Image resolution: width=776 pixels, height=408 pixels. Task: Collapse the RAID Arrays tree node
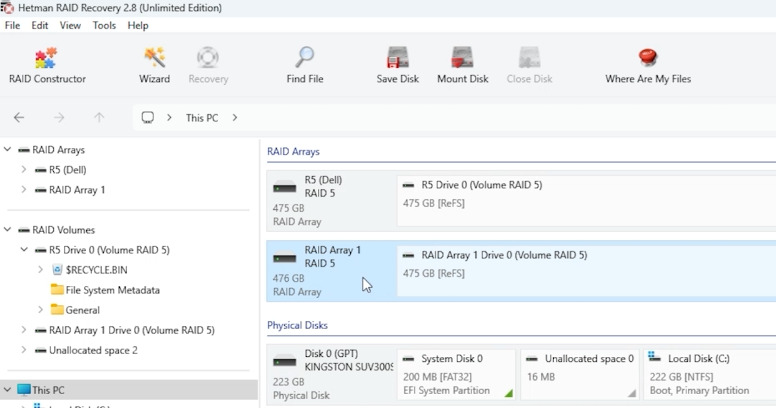[7, 149]
